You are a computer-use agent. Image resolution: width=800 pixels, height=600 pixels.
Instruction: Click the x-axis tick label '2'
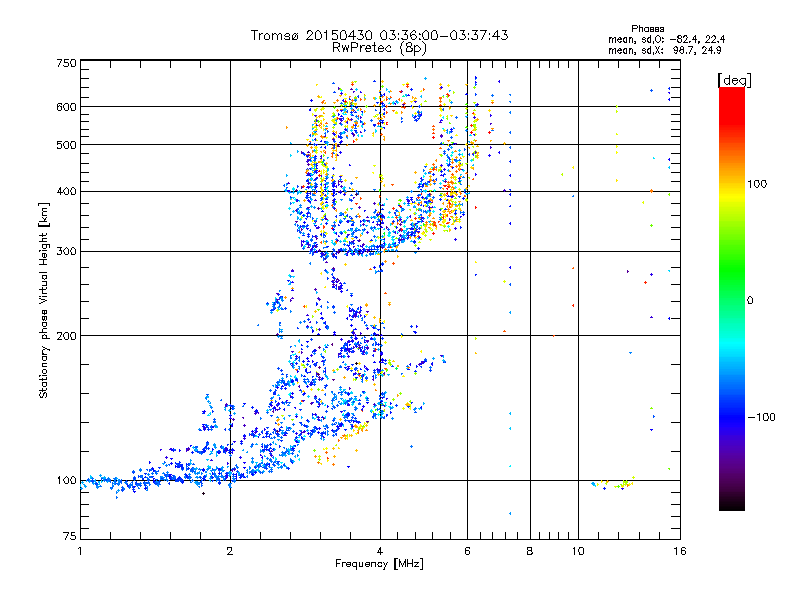point(230,551)
